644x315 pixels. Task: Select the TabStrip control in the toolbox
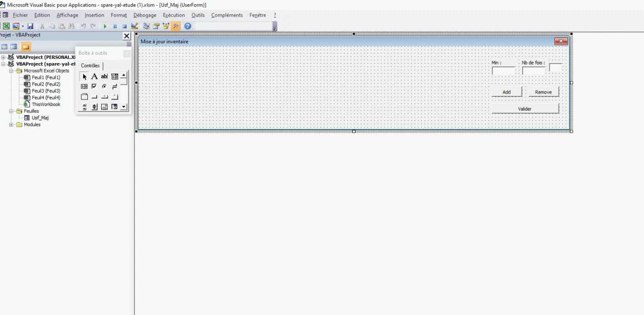click(x=104, y=97)
